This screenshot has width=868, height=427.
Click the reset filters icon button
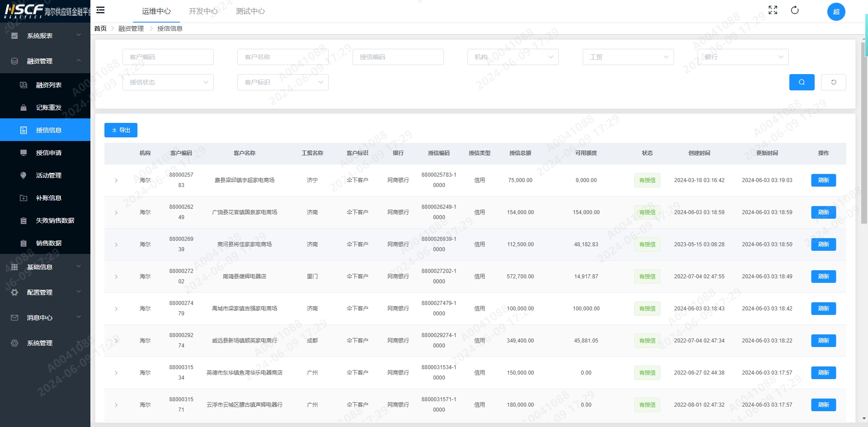click(833, 82)
